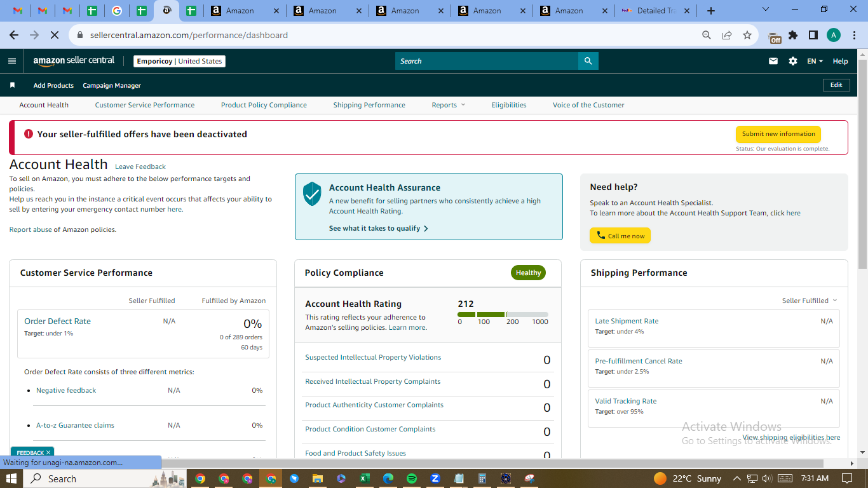Click the Submit new information button
Screen dimensions: 868x488
[x=778, y=134]
